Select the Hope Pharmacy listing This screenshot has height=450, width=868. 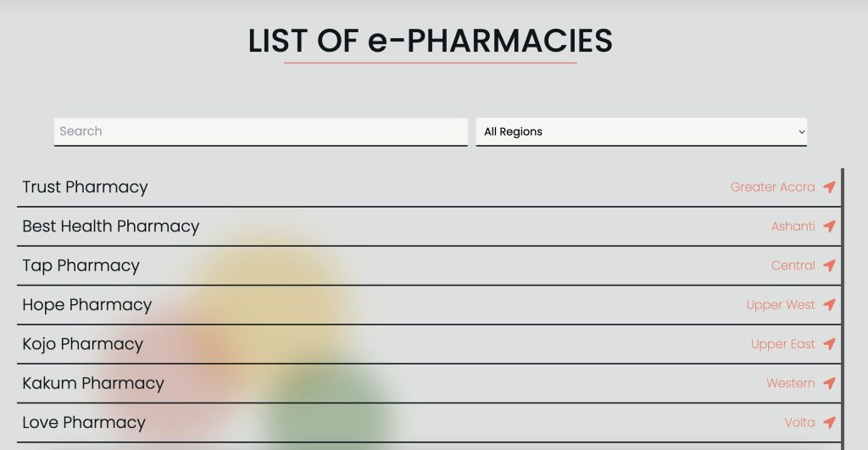click(x=429, y=306)
